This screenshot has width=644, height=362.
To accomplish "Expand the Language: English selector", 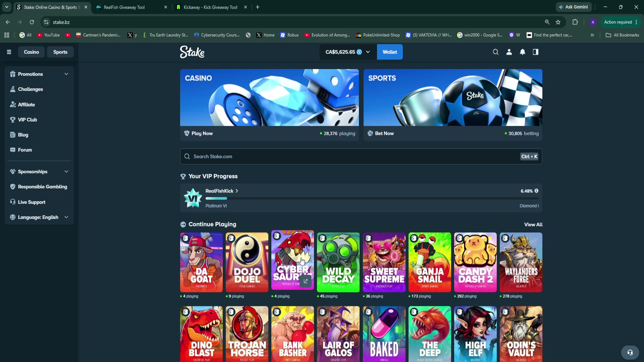I will coord(39,217).
